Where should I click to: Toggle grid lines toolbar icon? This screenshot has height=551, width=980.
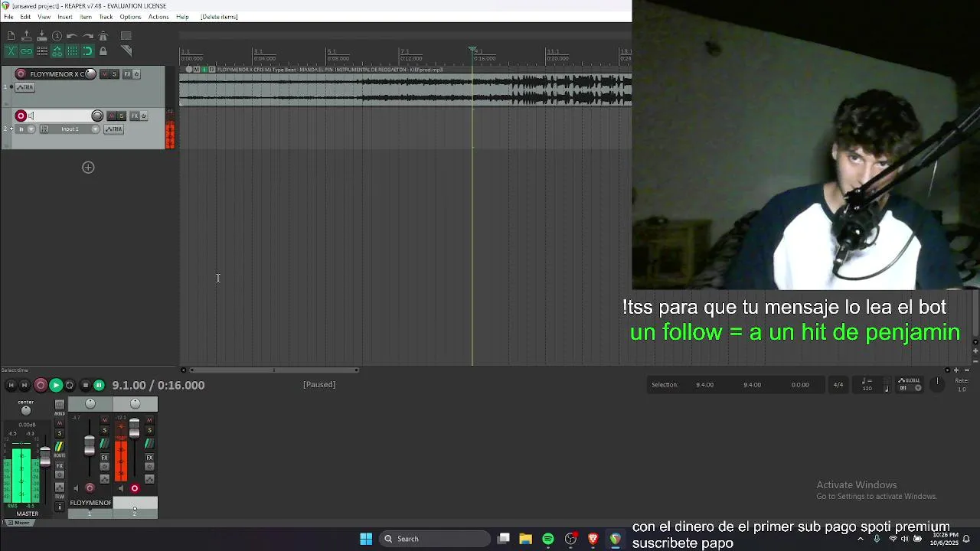pyautogui.click(x=72, y=51)
